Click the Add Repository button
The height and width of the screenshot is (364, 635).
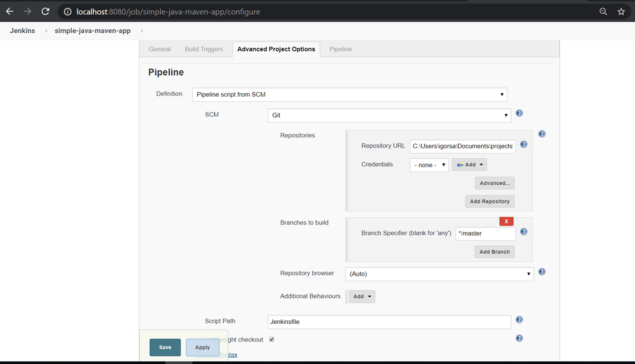point(490,201)
